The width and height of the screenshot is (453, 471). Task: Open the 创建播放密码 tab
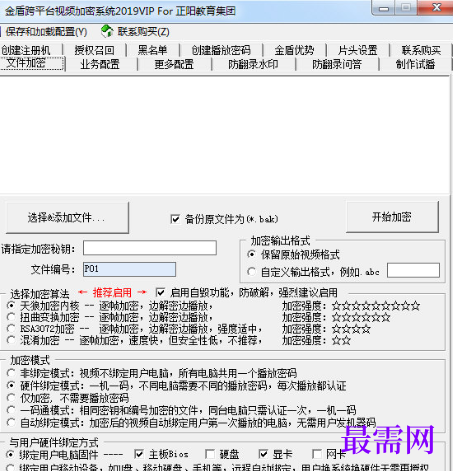click(x=221, y=50)
